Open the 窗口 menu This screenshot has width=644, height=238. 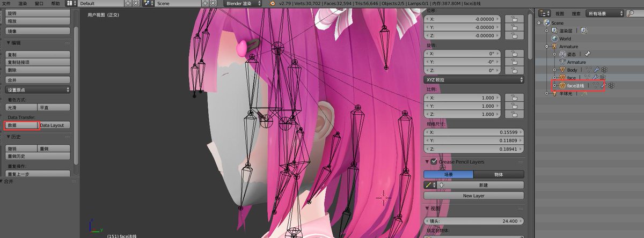click(39, 3)
